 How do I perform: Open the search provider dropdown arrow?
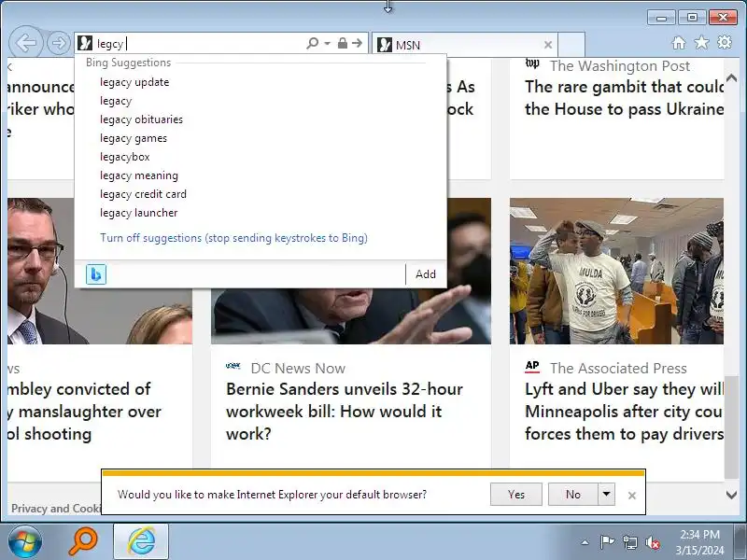tap(328, 43)
